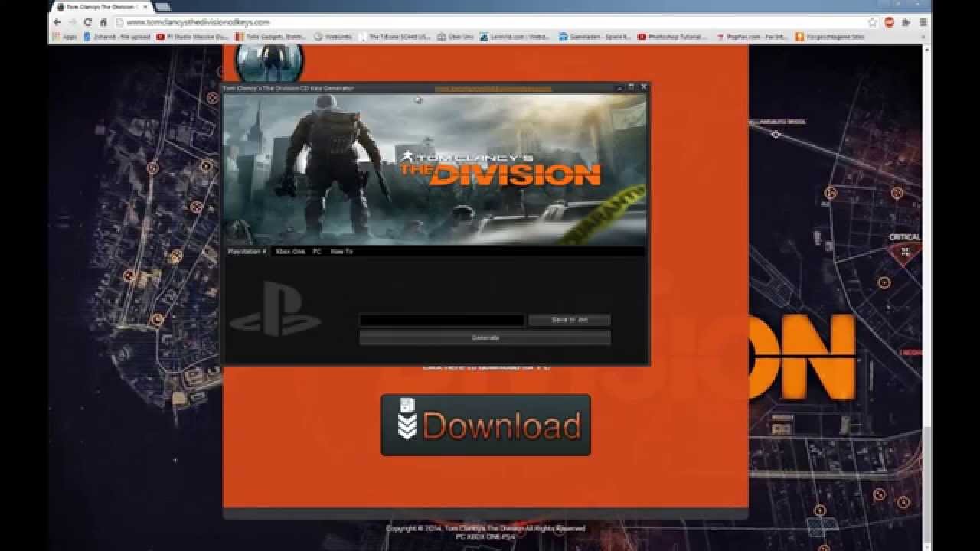Open the Lernvid.com bookmark
Viewport: 980px width, 551px height.
coord(515,37)
